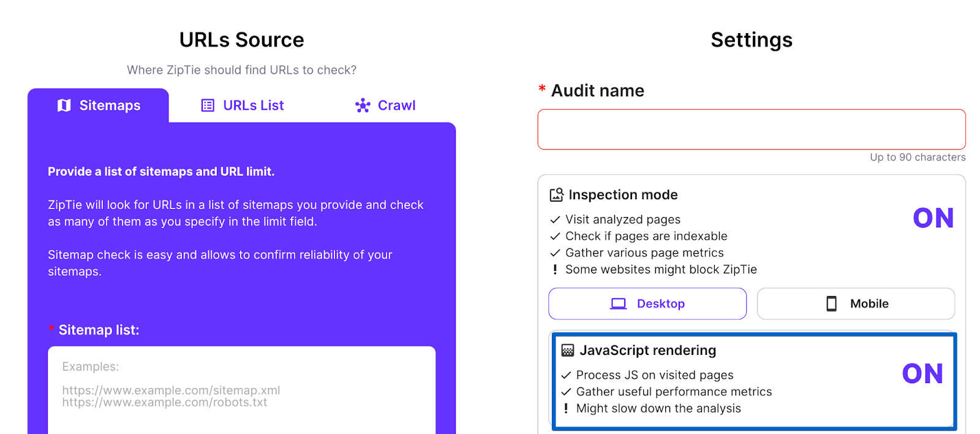Click the exclamation mark beside ZipTie block warning
980x434 pixels.
[555, 269]
